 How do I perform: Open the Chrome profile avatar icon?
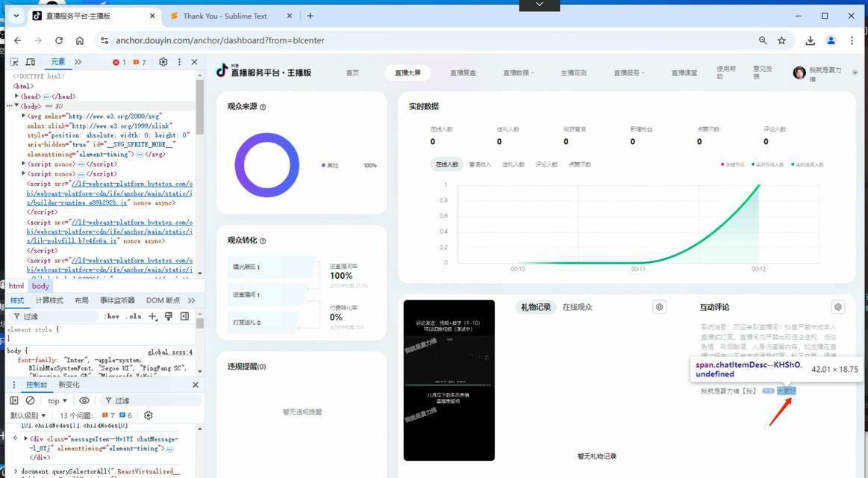pos(831,40)
